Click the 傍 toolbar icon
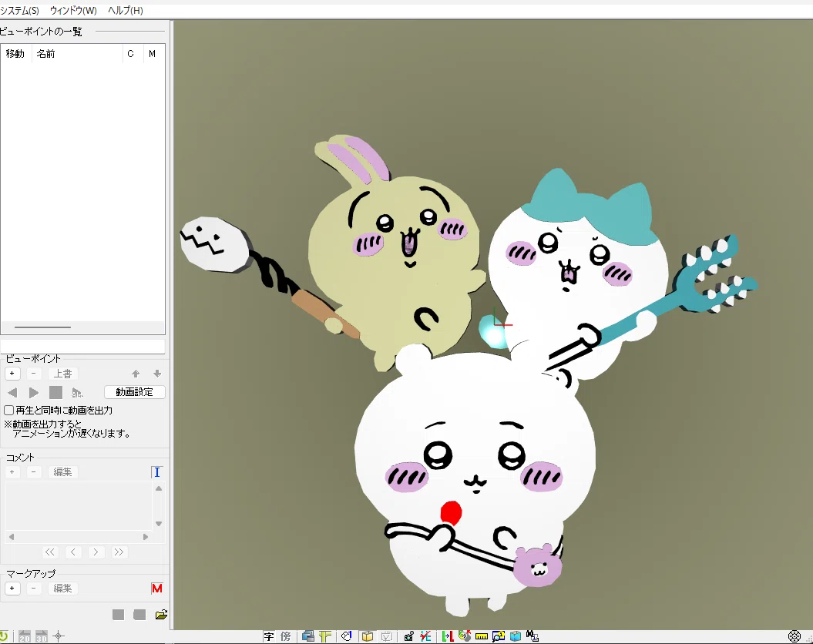Image resolution: width=813 pixels, height=644 pixels. [x=286, y=636]
